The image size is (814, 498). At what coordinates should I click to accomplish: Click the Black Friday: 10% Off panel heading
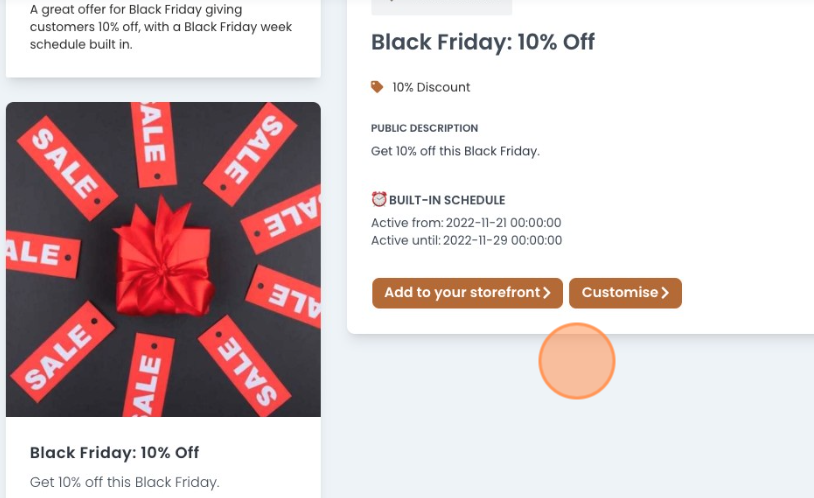[x=483, y=42]
